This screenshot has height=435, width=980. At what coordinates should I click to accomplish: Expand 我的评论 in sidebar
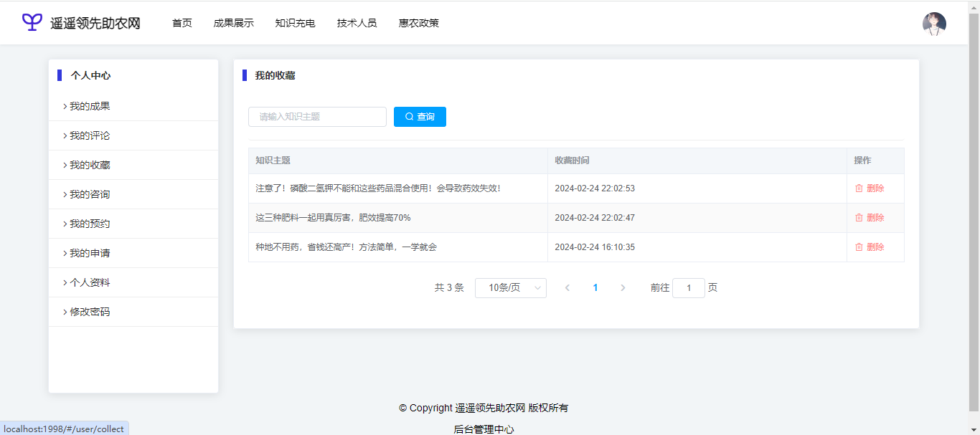pos(90,136)
